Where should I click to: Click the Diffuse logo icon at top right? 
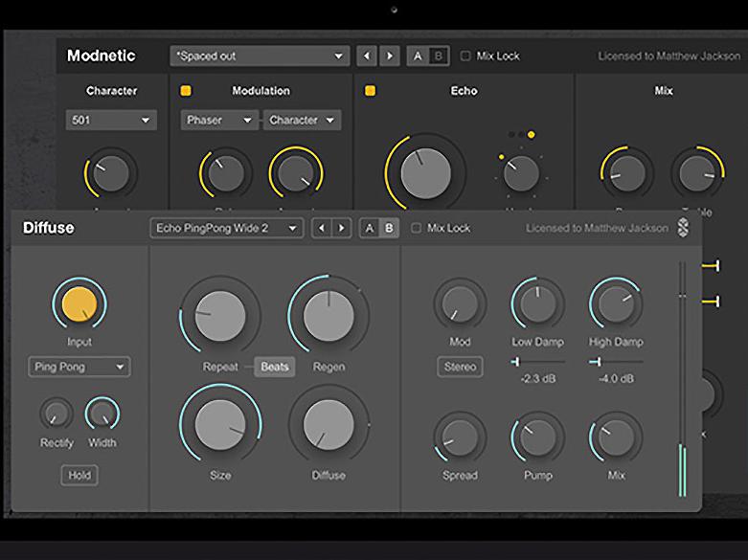point(683,228)
